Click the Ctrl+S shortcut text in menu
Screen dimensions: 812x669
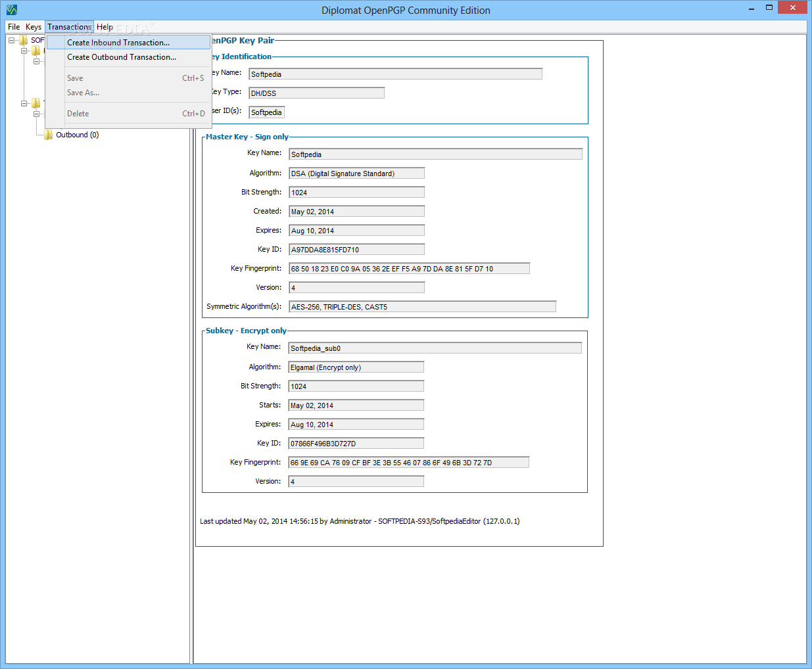[x=193, y=78]
